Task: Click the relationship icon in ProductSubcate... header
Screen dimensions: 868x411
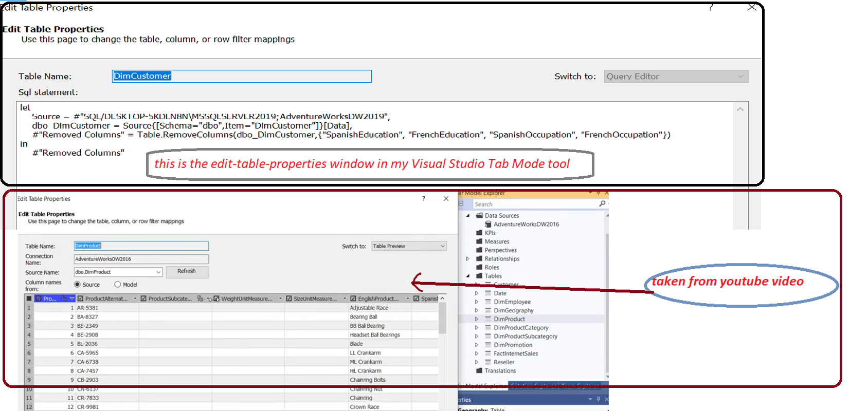Action: point(200,298)
